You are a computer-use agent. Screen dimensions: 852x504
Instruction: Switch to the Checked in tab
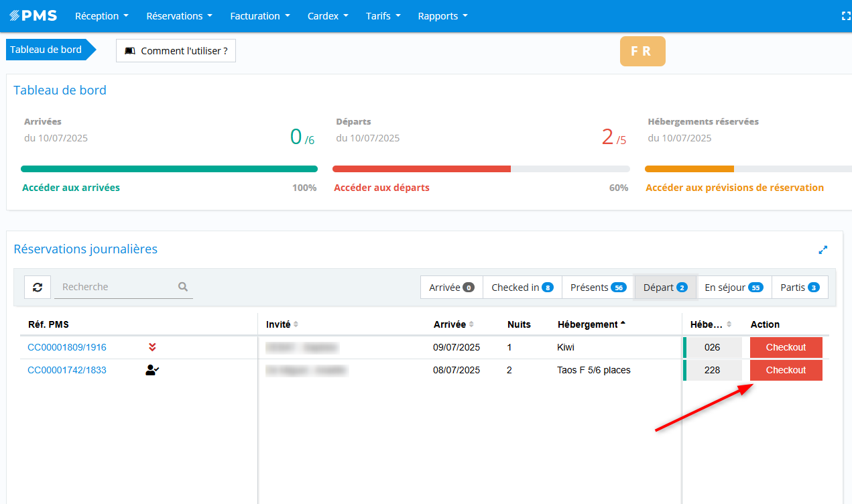(x=522, y=288)
